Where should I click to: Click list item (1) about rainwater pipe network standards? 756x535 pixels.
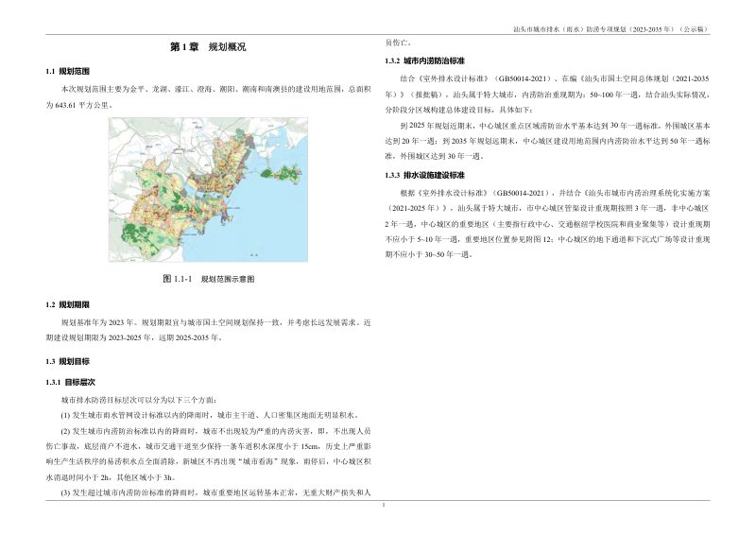coord(210,415)
